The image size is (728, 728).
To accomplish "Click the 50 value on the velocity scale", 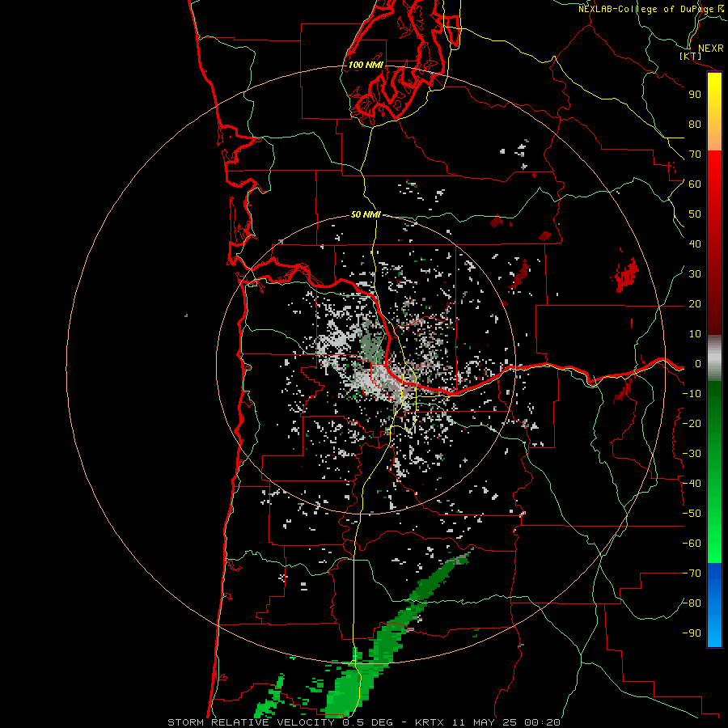I will (x=695, y=214).
